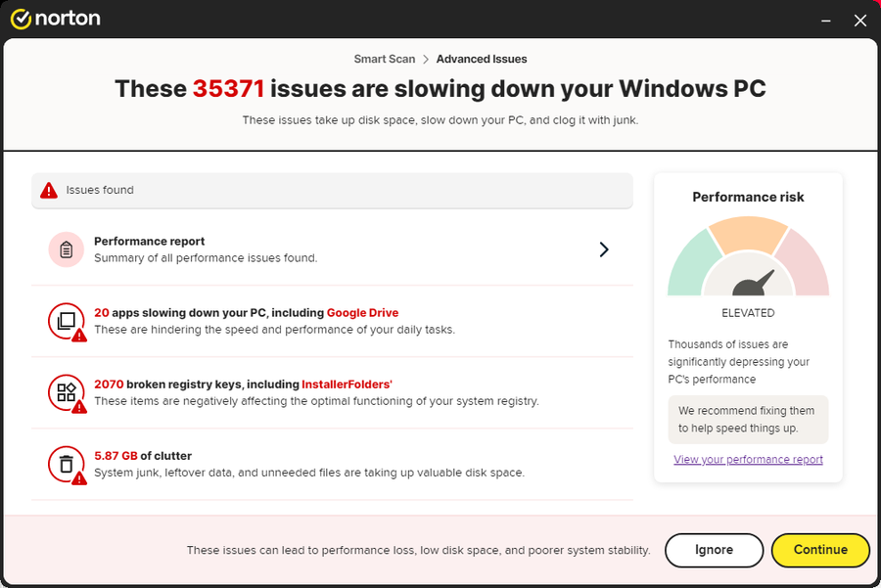Screen dimensions: 881x588
Task: Select Advanced Issues breadcrumb
Action: point(482,59)
